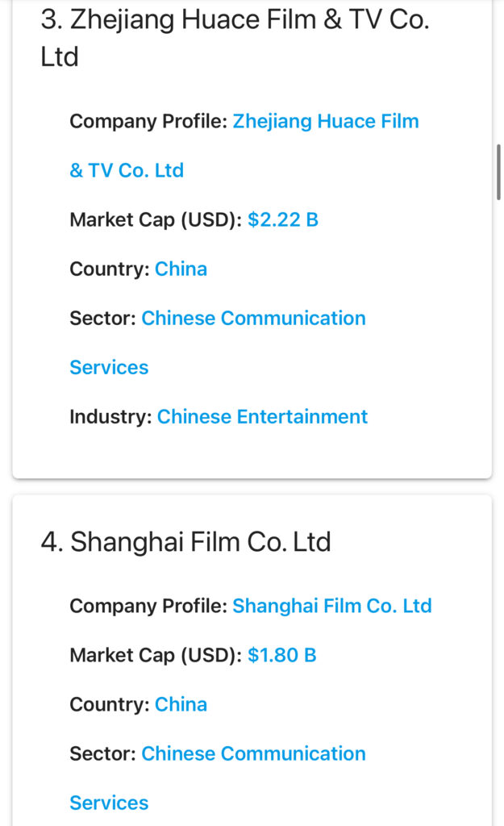Screen dimensions: 504x826
Task: Click heading "4. Shanghai Film Co. Ltd"
Action: click(186, 542)
